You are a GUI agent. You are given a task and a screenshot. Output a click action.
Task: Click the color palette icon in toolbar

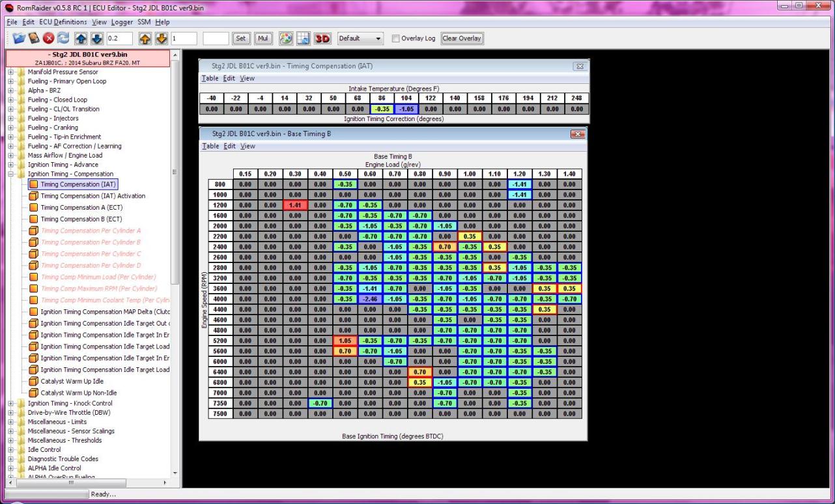click(285, 38)
